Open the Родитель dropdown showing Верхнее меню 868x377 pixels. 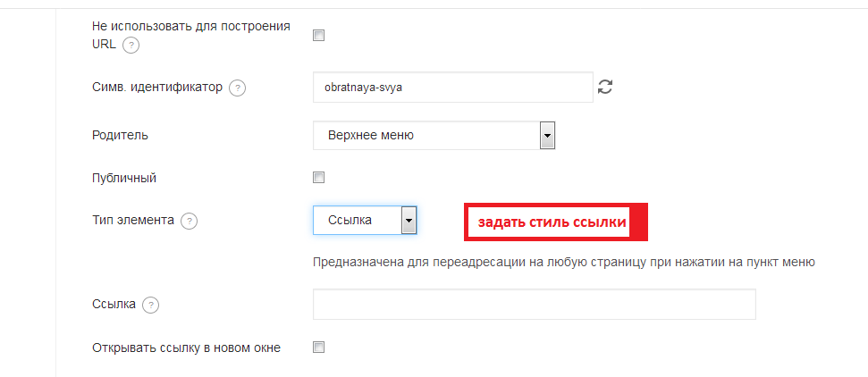[434, 136]
